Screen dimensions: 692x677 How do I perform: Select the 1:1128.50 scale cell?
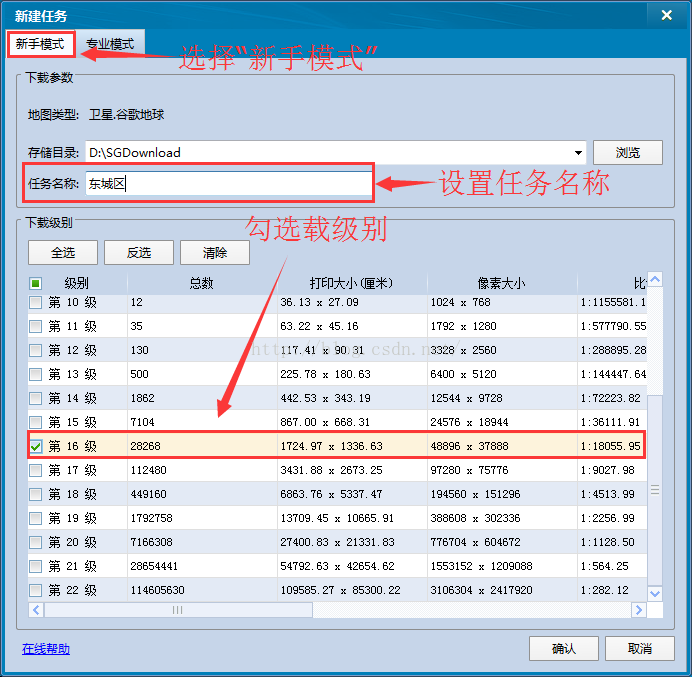[x=612, y=542]
